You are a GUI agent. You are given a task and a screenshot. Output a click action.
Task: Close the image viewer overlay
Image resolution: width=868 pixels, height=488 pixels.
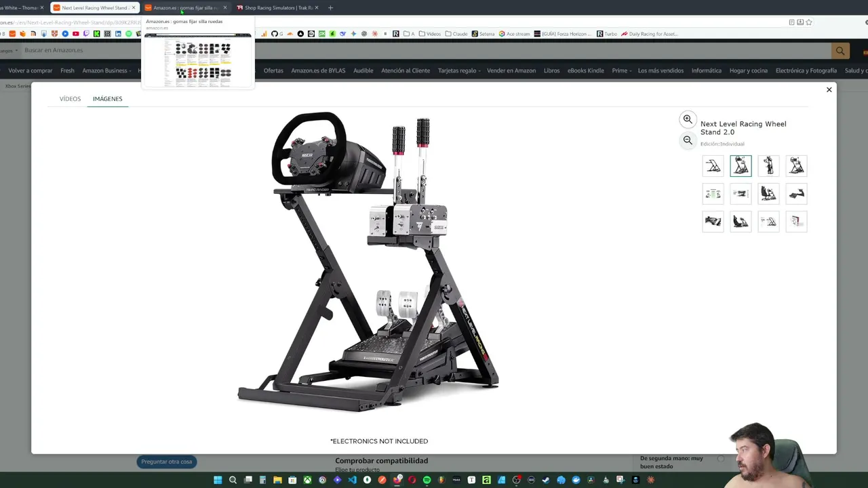829,89
